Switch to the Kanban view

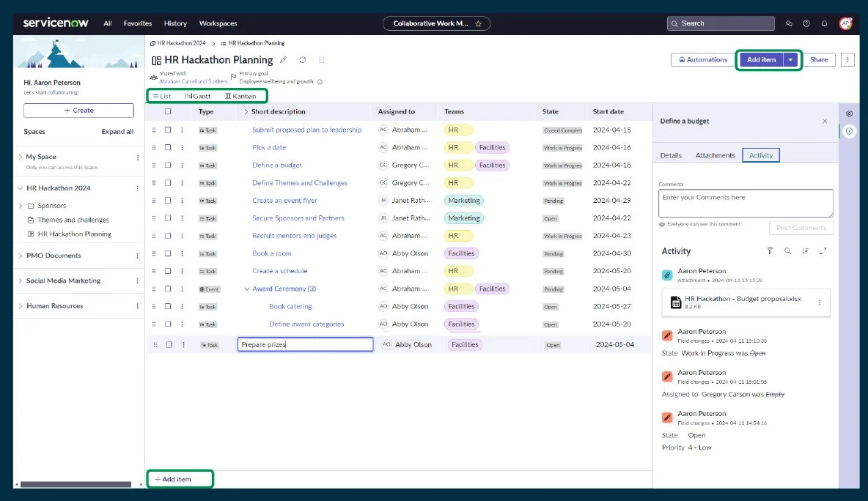(x=240, y=96)
